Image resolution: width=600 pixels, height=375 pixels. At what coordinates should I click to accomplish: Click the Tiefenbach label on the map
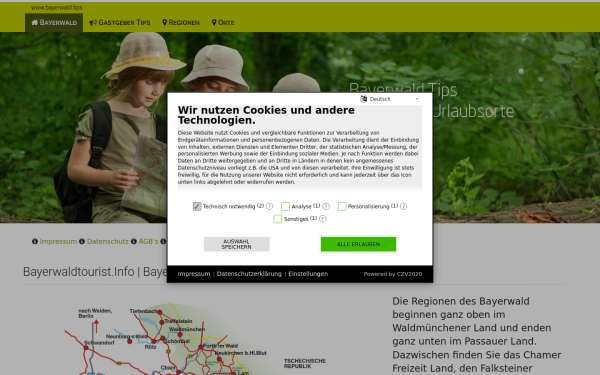143,311
